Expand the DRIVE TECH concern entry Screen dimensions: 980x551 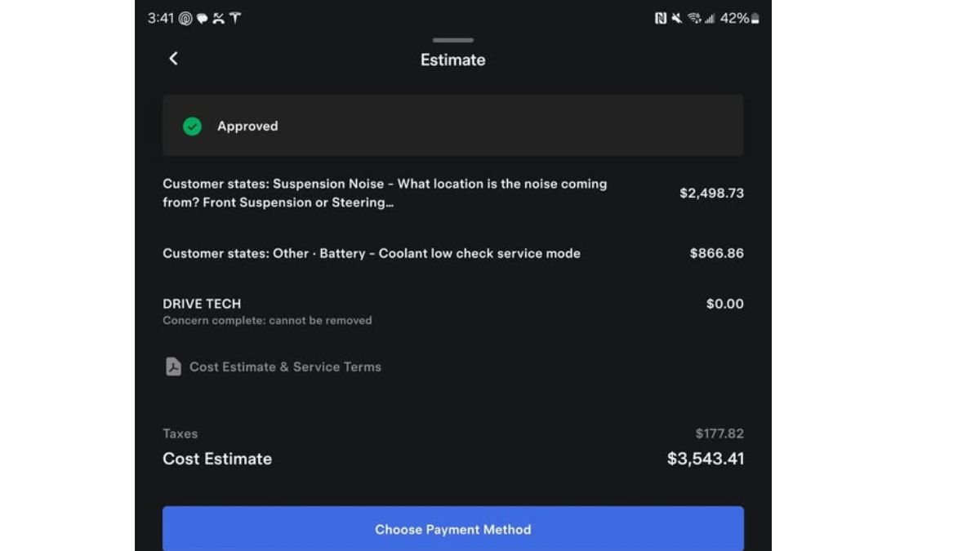[453, 310]
